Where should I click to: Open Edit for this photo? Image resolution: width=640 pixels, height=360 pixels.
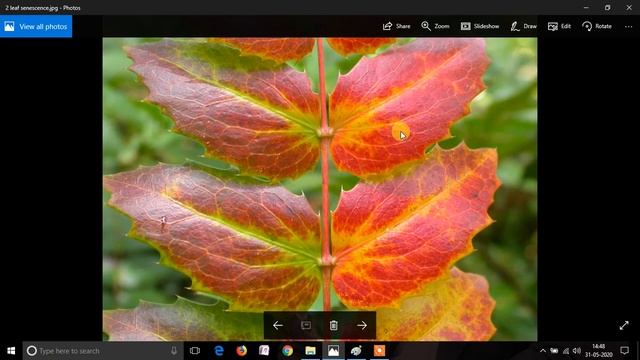click(559, 26)
